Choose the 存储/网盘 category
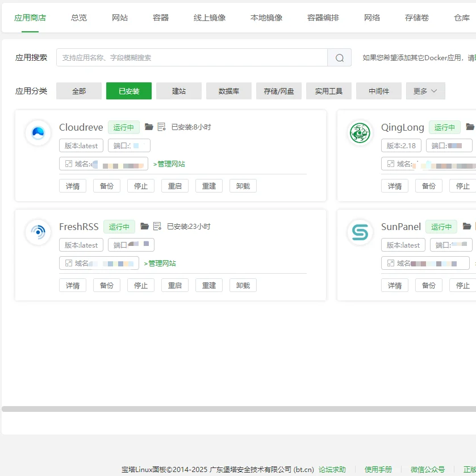 [279, 91]
